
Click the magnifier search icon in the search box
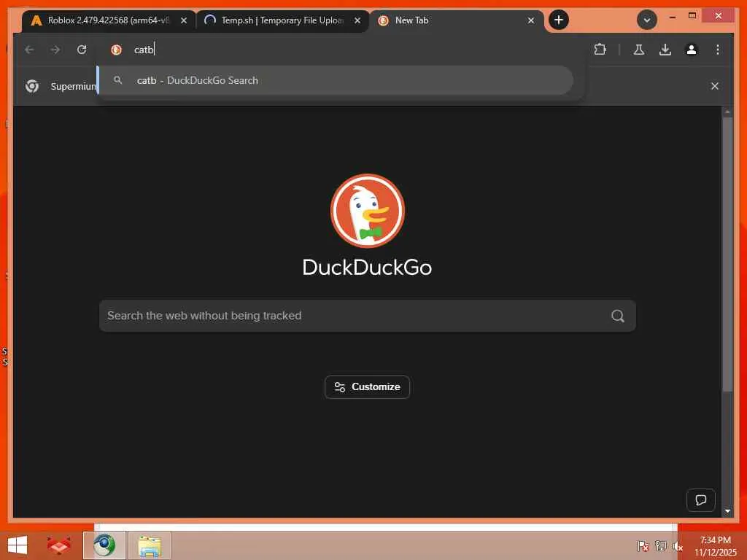coord(617,316)
